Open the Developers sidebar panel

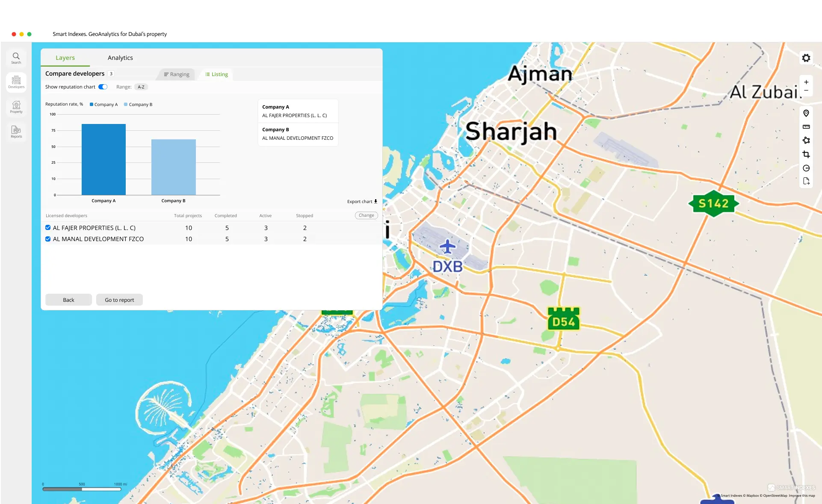(16, 82)
